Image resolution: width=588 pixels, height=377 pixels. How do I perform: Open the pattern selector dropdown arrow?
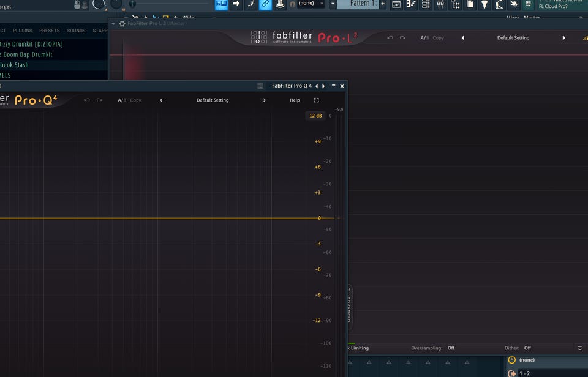pos(333,4)
